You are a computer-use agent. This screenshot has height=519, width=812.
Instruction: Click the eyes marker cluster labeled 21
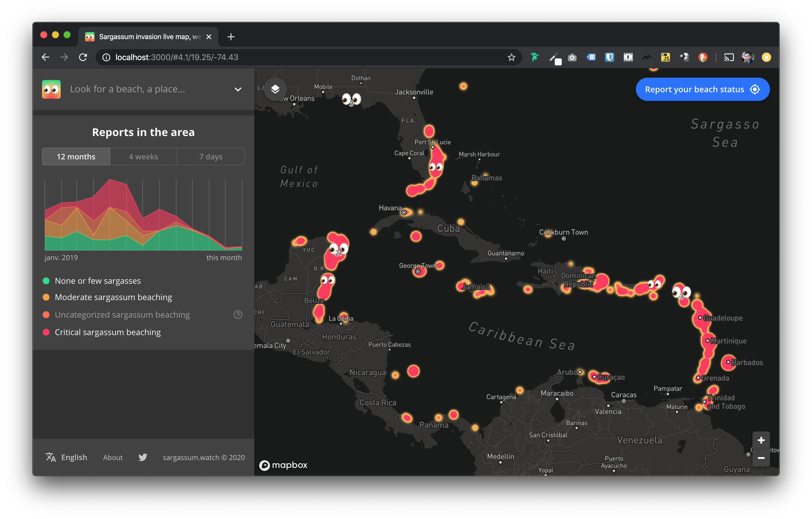[x=338, y=250]
